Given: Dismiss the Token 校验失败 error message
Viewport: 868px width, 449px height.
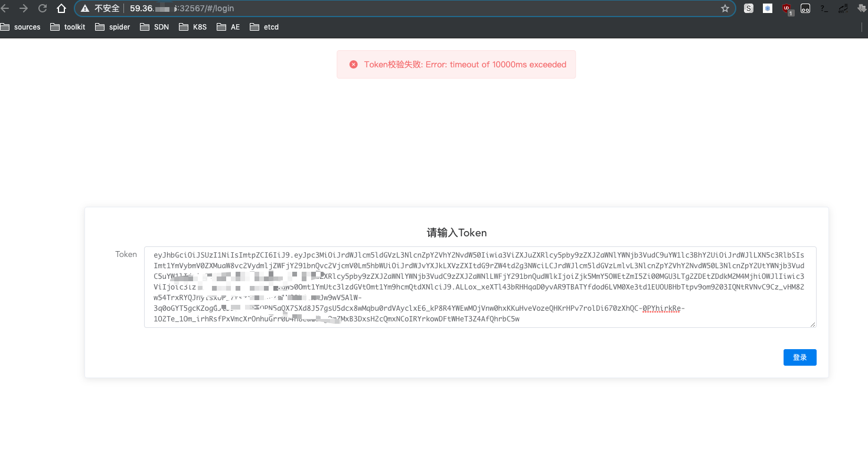Looking at the screenshot, I should point(353,64).
